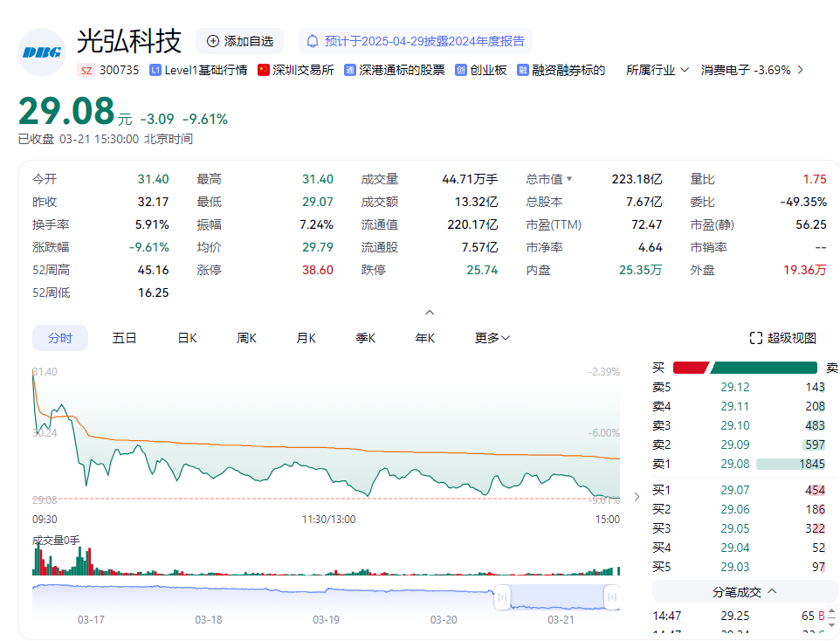The height and width of the screenshot is (641, 840).
Task: Click the 创业板 badge icon
Action: pyautogui.click(x=461, y=70)
